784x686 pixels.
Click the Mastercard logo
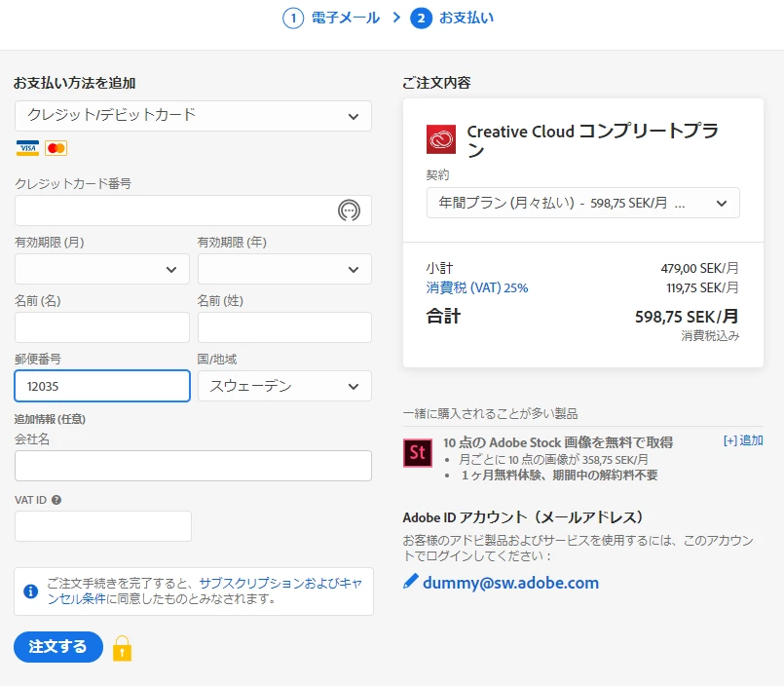[56, 148]
